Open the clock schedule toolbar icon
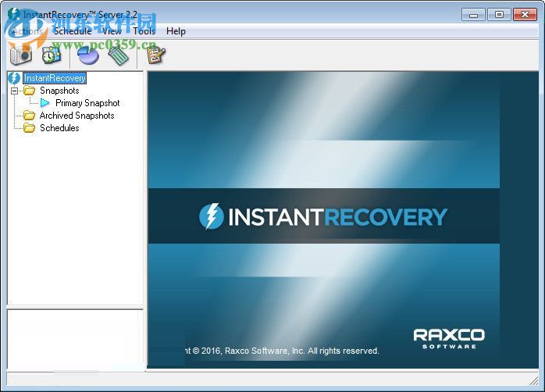Image resolution: width=545 pixels, height=392 pixels. (51, 55)
